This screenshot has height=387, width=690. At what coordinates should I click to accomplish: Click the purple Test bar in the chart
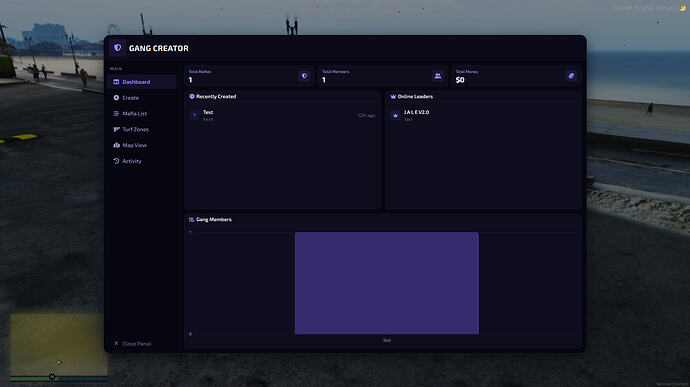point(387,283)
